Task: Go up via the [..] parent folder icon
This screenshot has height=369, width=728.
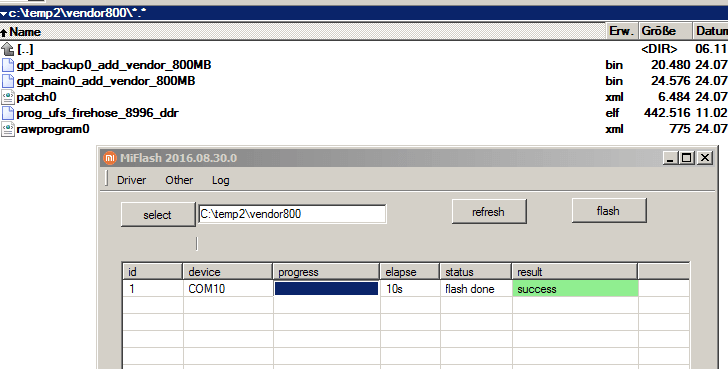Action: pos(8,49)
